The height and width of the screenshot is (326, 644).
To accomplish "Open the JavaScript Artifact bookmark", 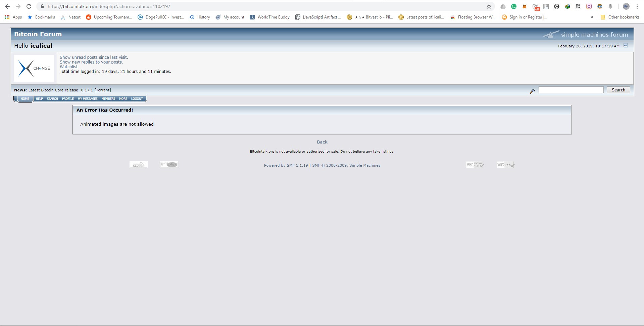I will click(x=318, y=17).
